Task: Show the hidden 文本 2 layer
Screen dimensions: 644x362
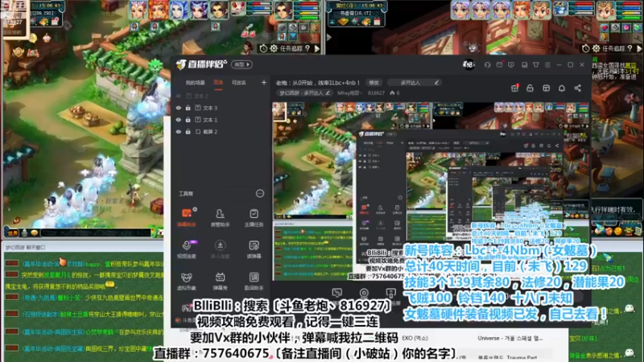Action: click(178, 96)
